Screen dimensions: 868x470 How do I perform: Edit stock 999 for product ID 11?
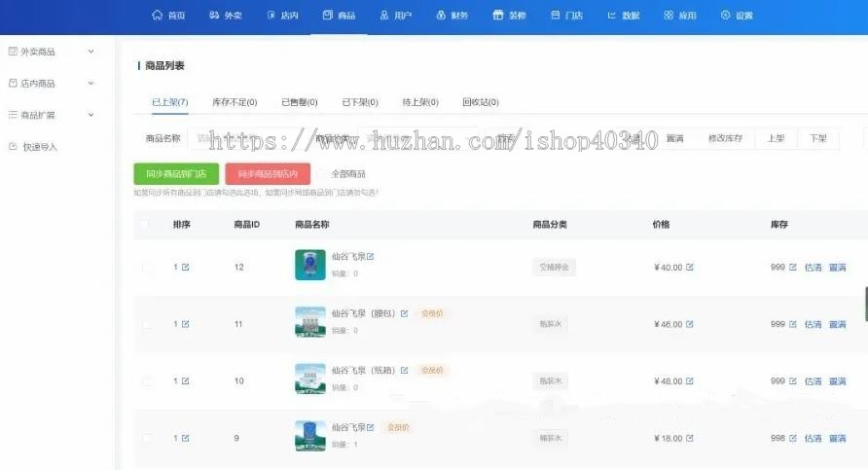click(x=793, y=324)
